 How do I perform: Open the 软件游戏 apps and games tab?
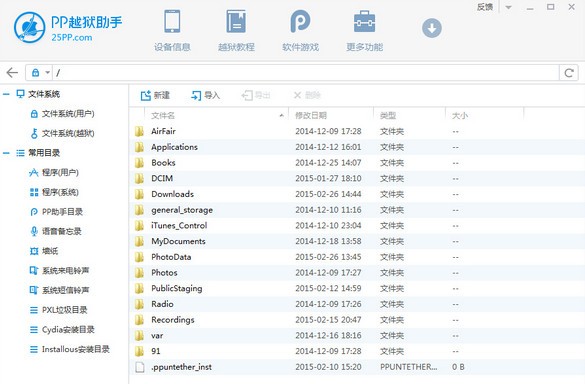(300, 31)
